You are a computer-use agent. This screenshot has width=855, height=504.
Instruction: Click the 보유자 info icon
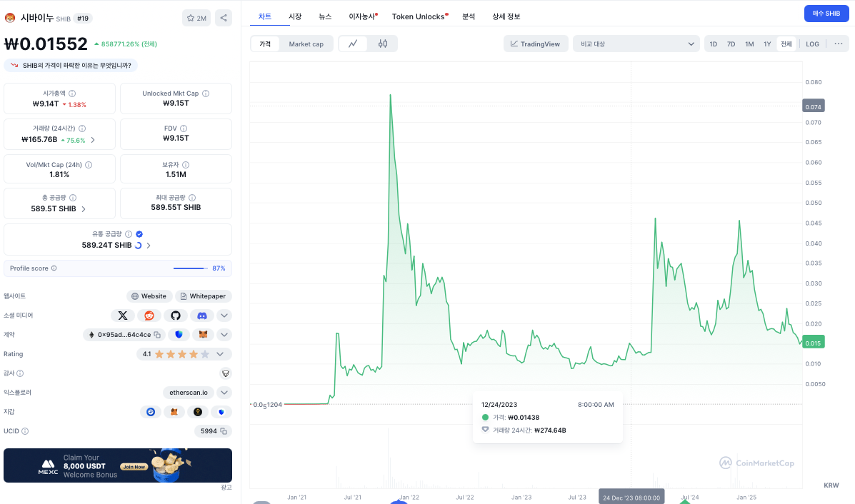[186, 164]
